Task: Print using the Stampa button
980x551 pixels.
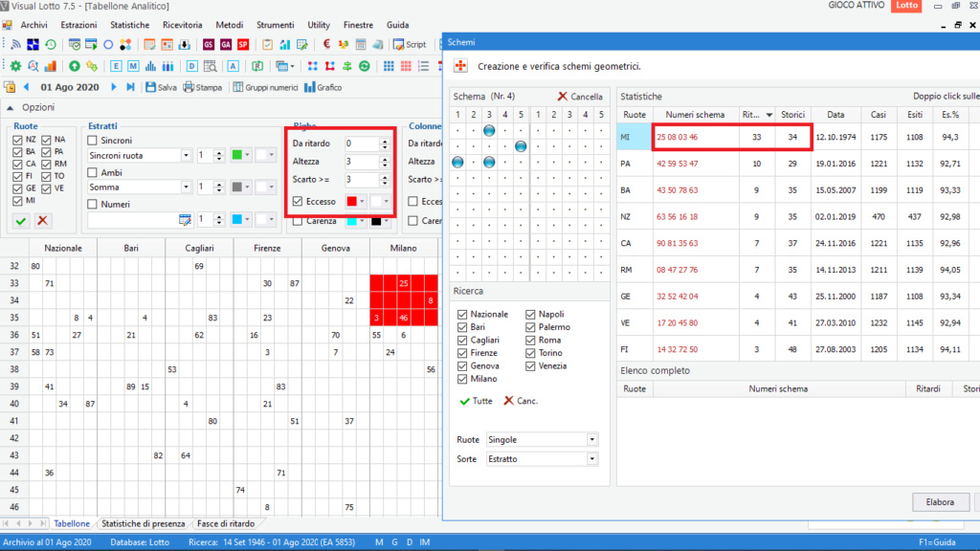Action: pyautogui.click(x=203, y=87)
